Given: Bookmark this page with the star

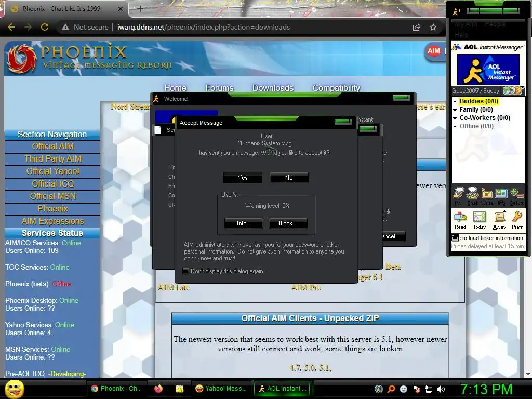Looking at the screenshot, I should click(x=433, y=27).
